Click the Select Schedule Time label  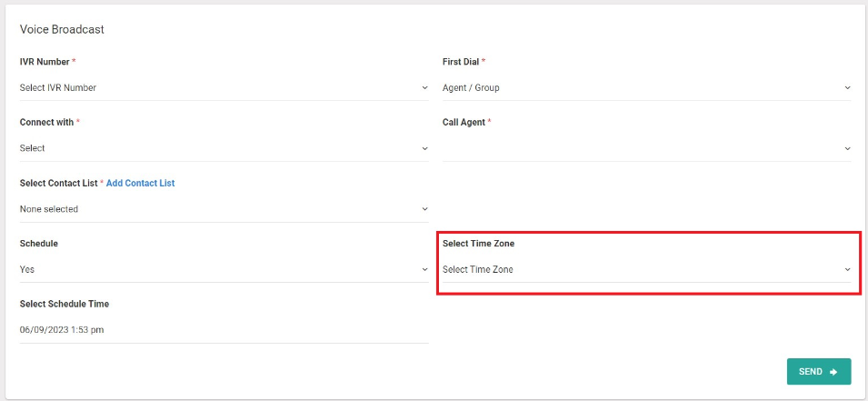click(x=65, y=304)
